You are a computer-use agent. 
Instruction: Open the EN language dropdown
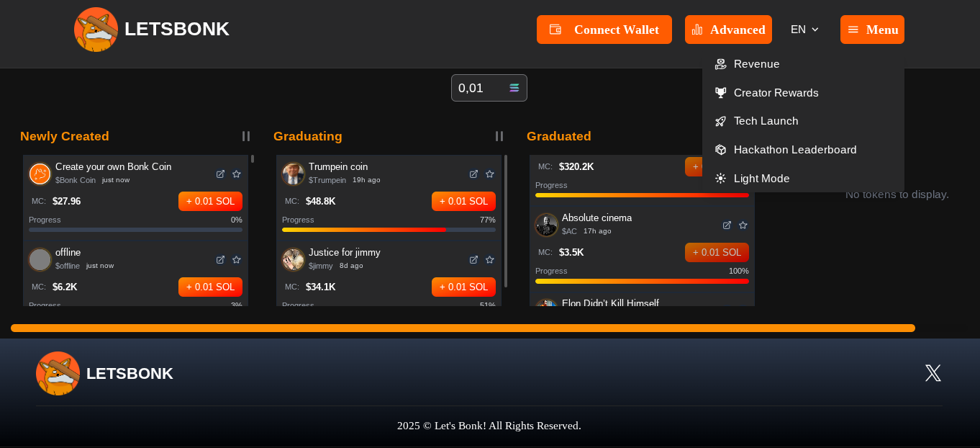(x=805, y=30)
